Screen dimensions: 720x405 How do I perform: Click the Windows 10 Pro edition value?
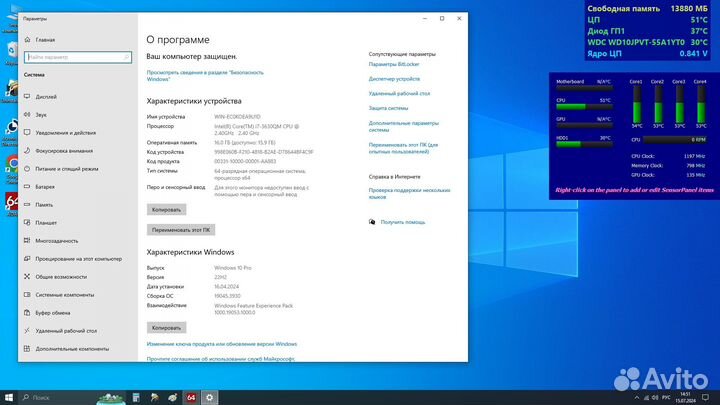coord(232,268)
